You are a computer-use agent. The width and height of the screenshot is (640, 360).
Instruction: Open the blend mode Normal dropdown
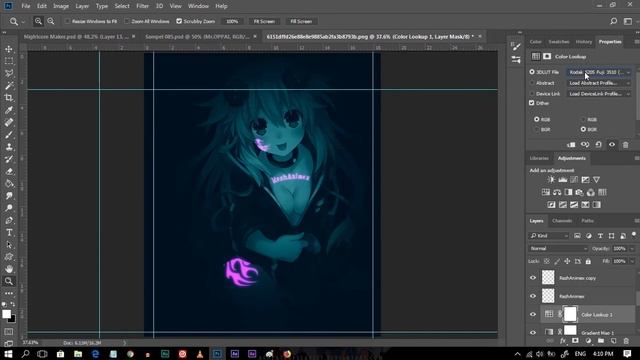558,249
